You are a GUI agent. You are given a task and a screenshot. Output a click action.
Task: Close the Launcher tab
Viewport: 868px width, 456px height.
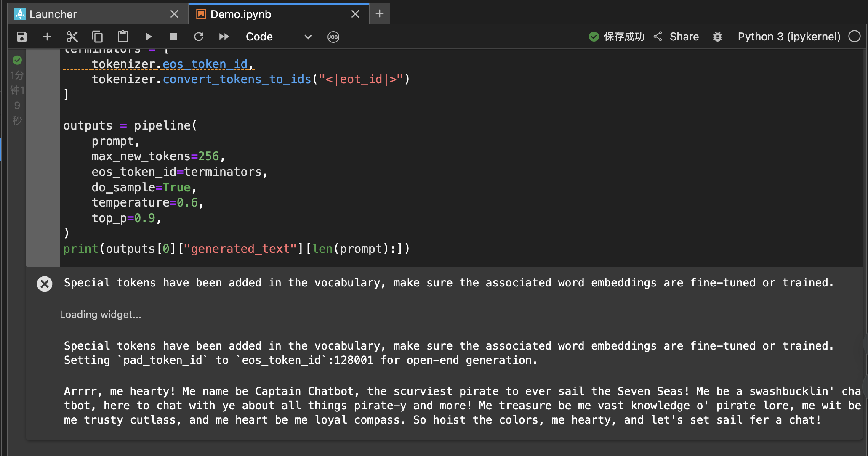tap(174, 14)
